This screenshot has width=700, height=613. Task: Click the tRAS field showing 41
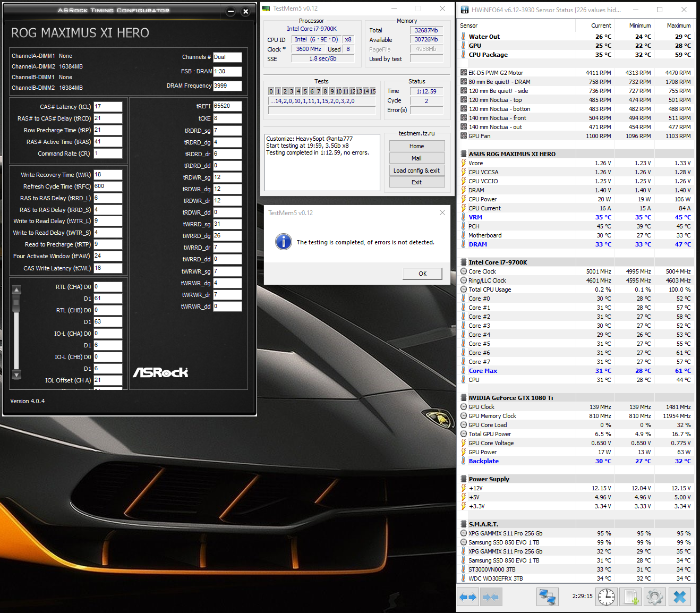click(x=108, y=142)
